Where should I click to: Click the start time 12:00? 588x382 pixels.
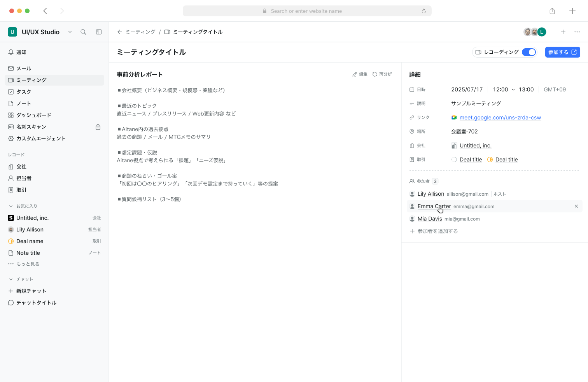pos(500,89)
